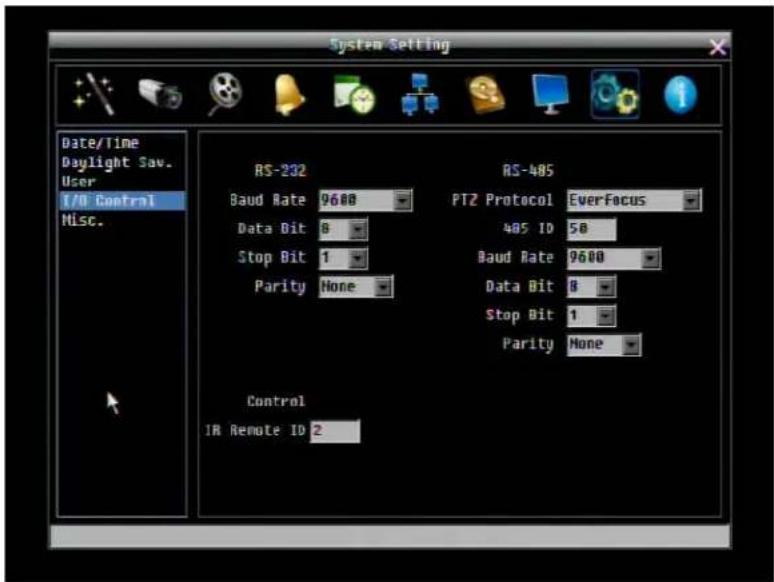The height and width of the screenshot is (582, 774).
Task: Click the 485 ID label
Action: [x=528, y=229]
